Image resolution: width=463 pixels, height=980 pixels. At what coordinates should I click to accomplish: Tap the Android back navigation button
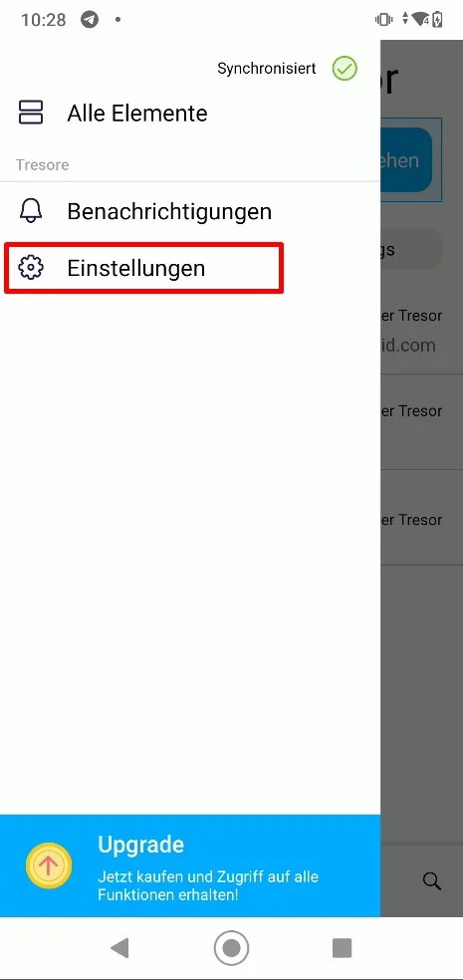(x=119, y=947)
